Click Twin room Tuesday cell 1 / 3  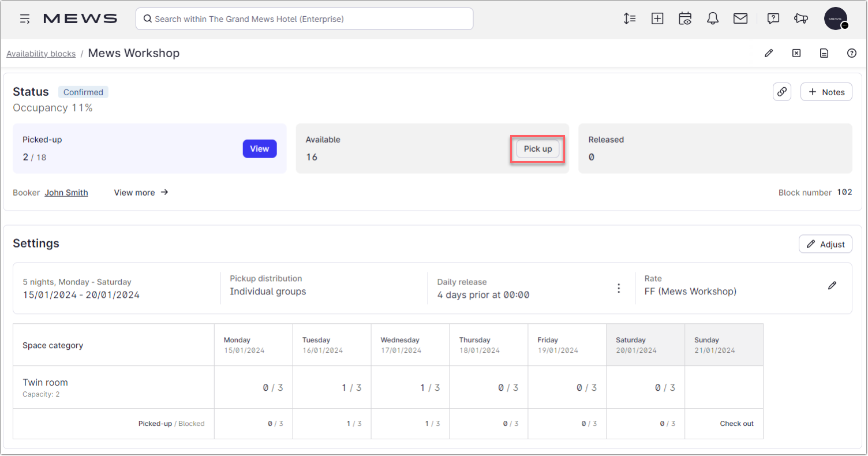(332, 387)
